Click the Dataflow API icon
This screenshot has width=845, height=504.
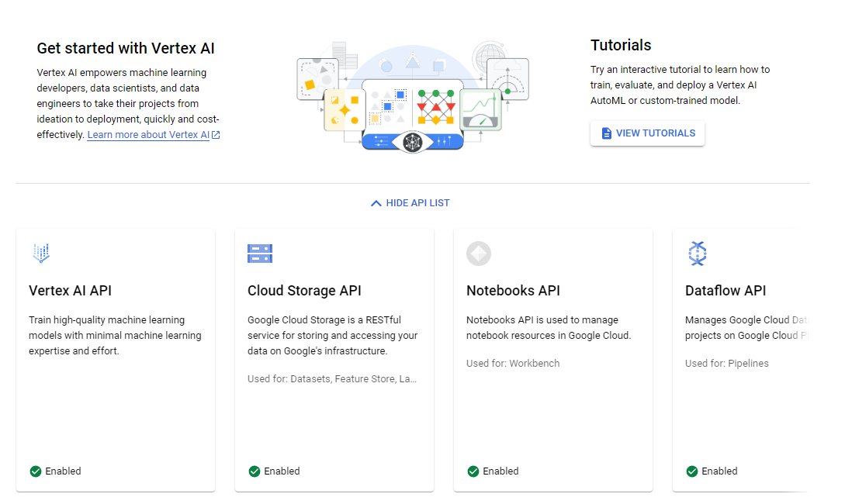[x=698, y=254]
